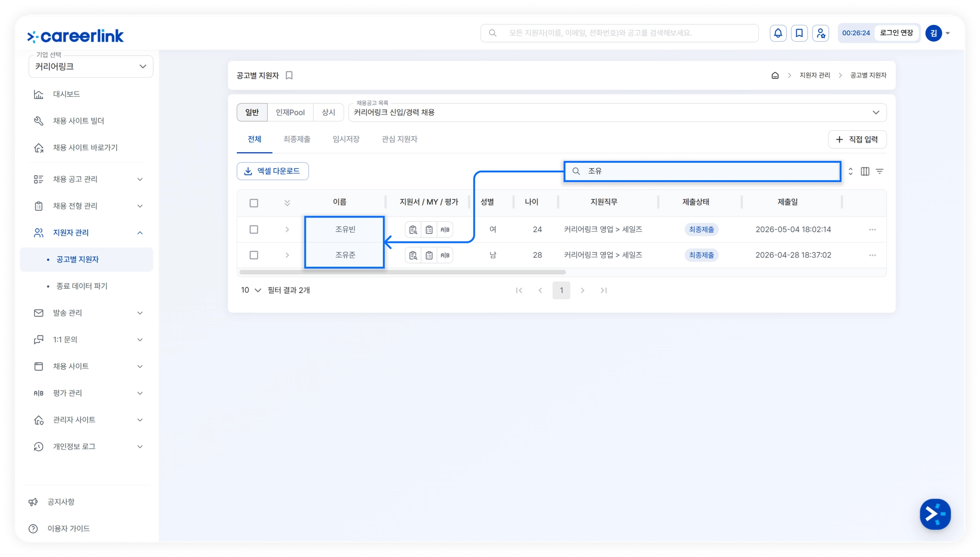Open the 기업 선택 커리어링크 dropdown
The width and height of the screenshot is (980, 557).
[x=91, y=67]
